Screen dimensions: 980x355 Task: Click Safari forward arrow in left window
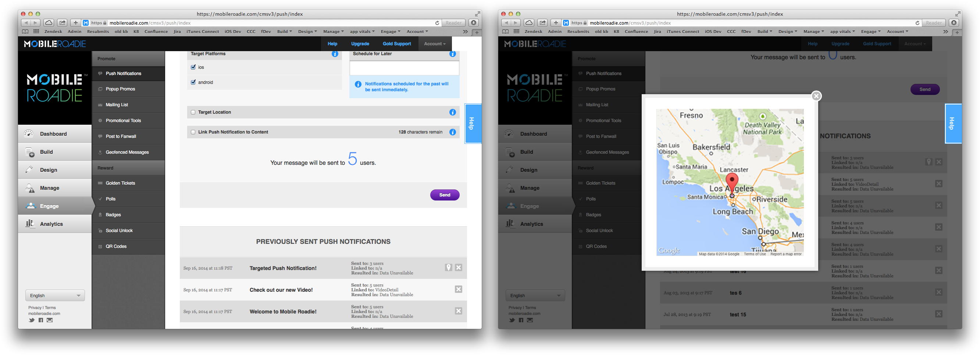[x=35, y=23]
